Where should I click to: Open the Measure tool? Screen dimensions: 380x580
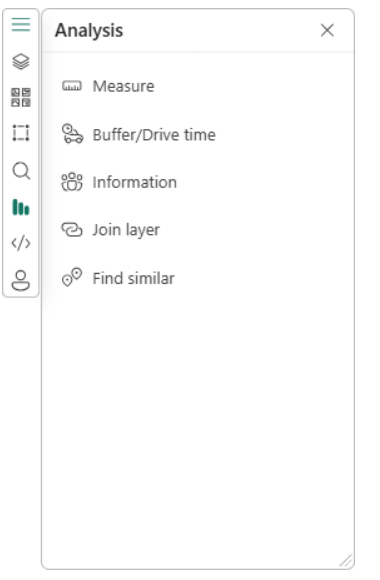coord(123,86)
